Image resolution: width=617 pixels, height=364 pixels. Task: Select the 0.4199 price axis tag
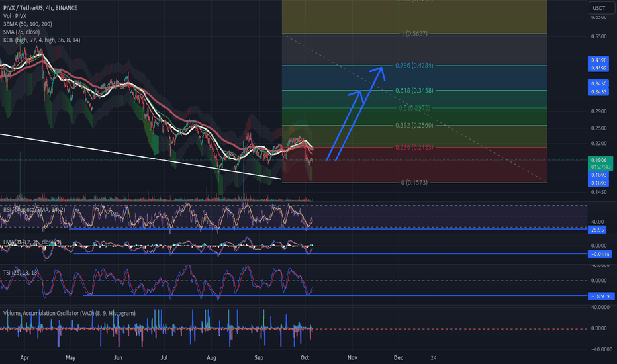pyautogui.click(x=598, y=68)
